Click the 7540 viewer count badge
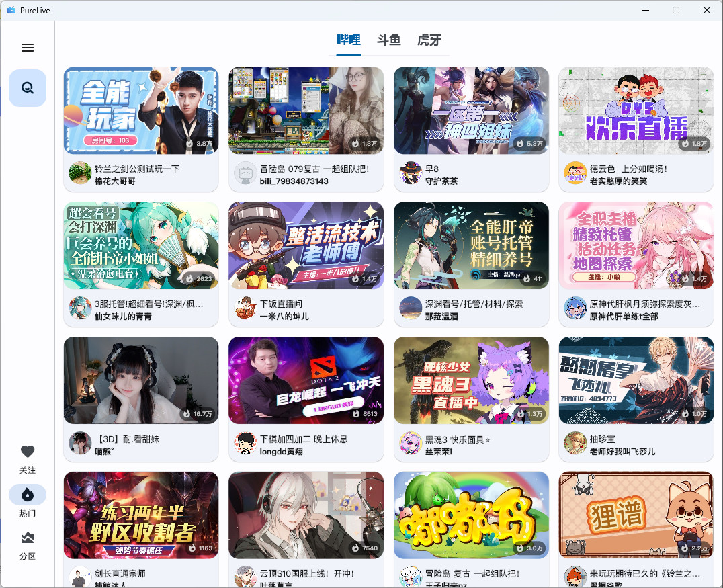This screenshot has width=723, height=588. pos(365,548)
